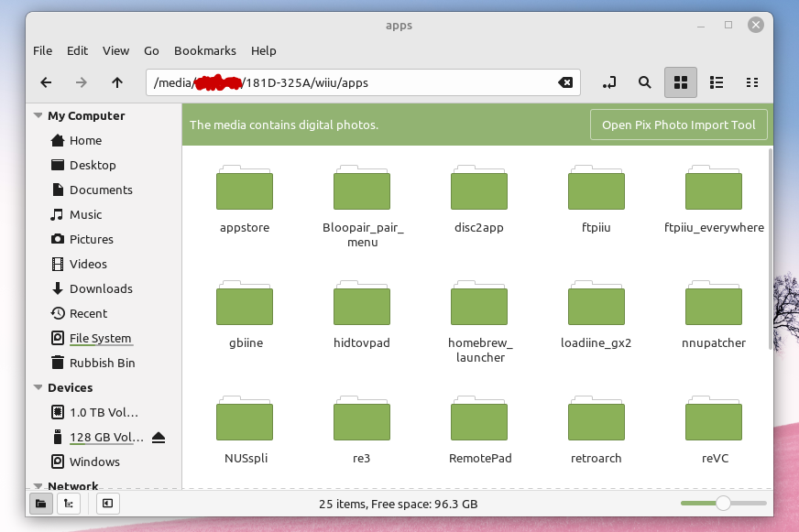Screen dimensions: 799x532
Task: Open Home in the sidebar
Action: click(x=85, y=140)
